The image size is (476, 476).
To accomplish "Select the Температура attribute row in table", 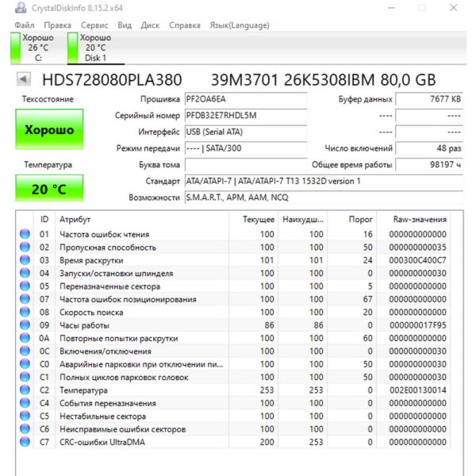I will coord(233,390).
